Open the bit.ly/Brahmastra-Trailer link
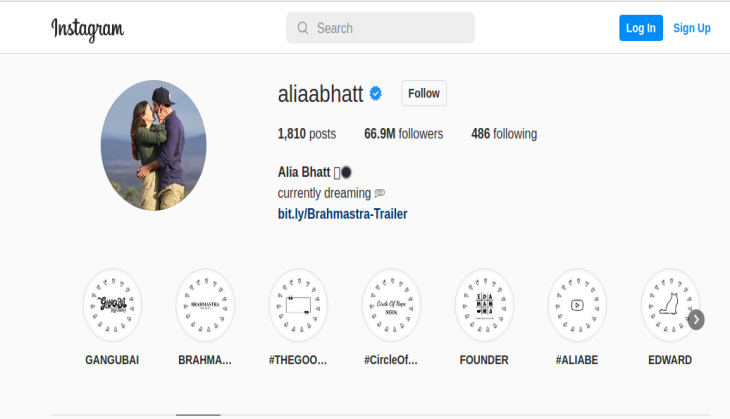730x419 pixels. point(343,214)
